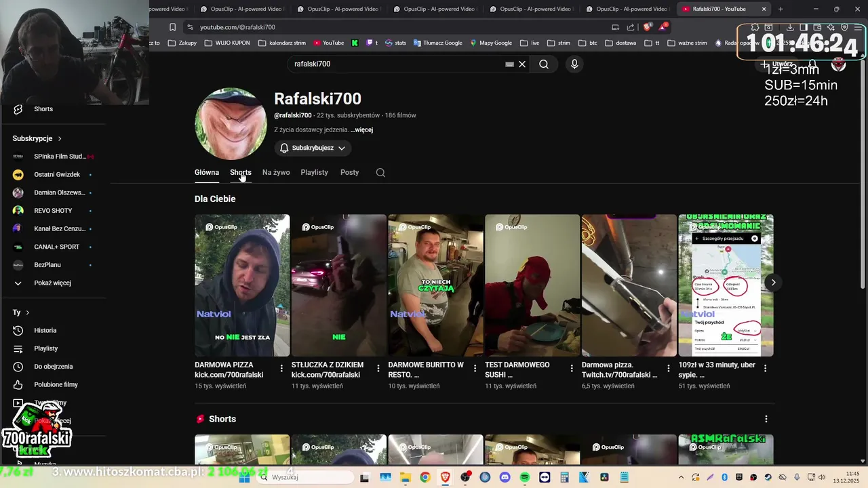Open the TEST DARMOWEGO SUSHI video title
868x488 pixels.
click(517, 369)
